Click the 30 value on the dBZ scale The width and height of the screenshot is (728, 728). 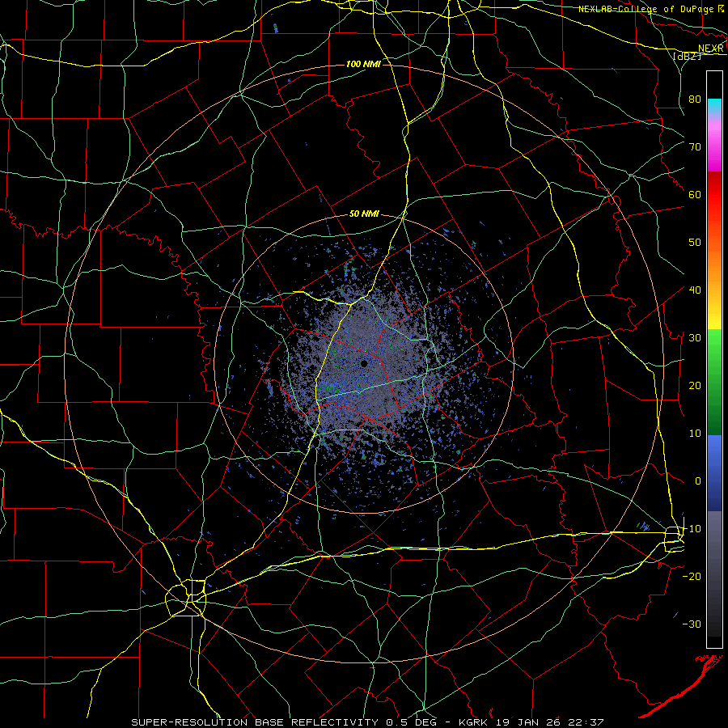[x=695, y=337]
